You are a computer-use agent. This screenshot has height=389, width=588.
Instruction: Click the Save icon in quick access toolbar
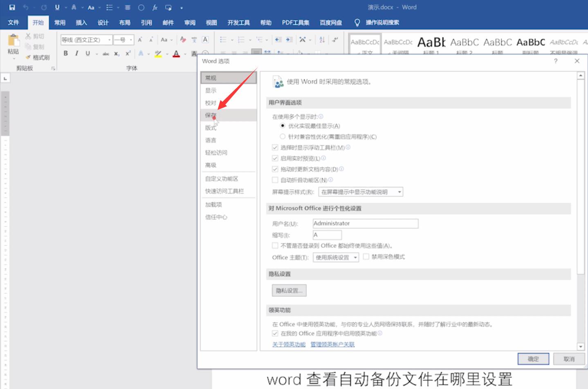[12, 7]
